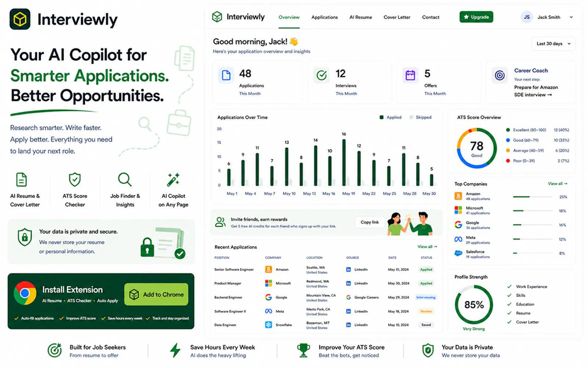Viewport: 588px width, 368px height.
Task: Open Prepare for Amazon SDE interview link
Action: tap(536, 91)
